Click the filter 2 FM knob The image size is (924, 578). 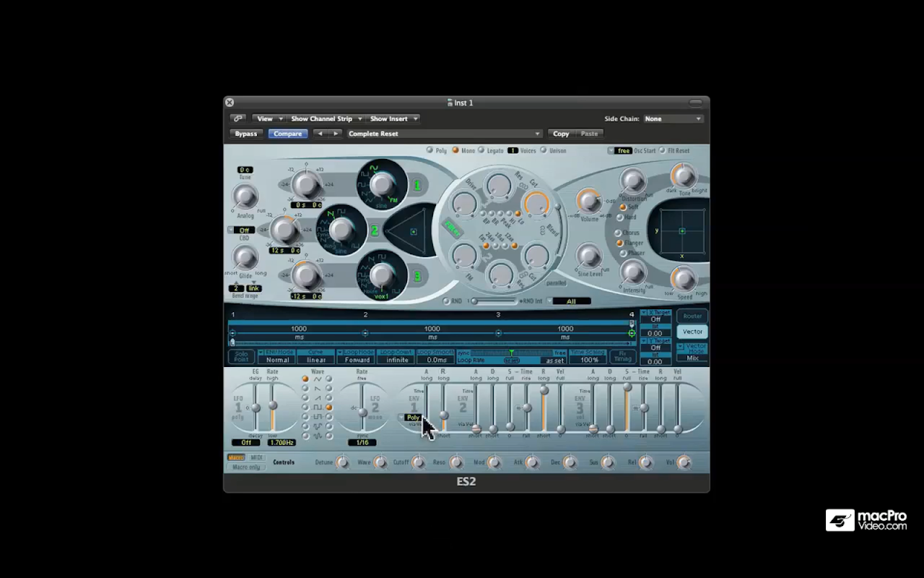(466, 255)
